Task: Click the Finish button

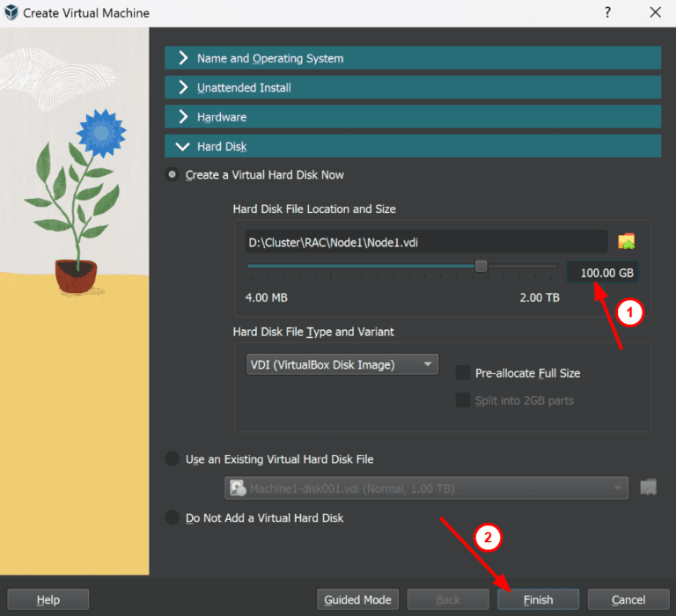Action: pos(538,600)
